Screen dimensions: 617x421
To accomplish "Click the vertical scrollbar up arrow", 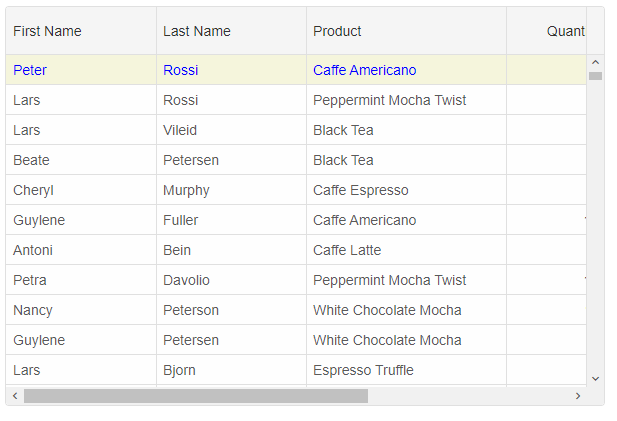I will [595, 62].
